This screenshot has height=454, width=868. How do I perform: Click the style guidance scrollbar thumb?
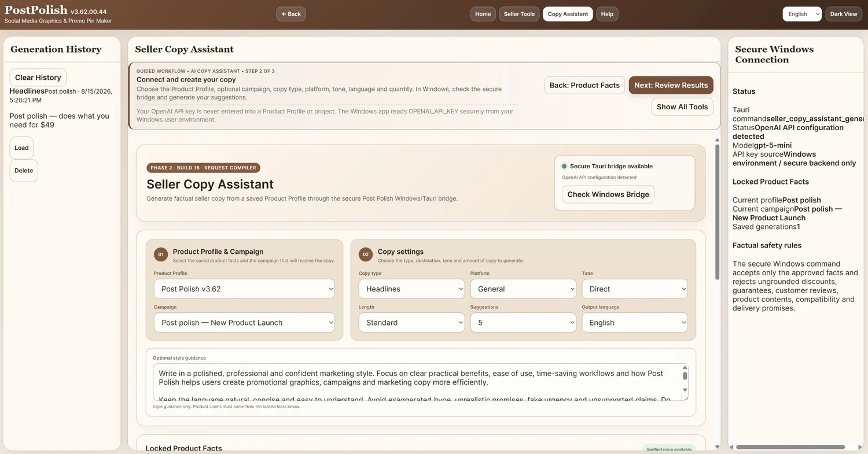685,376
